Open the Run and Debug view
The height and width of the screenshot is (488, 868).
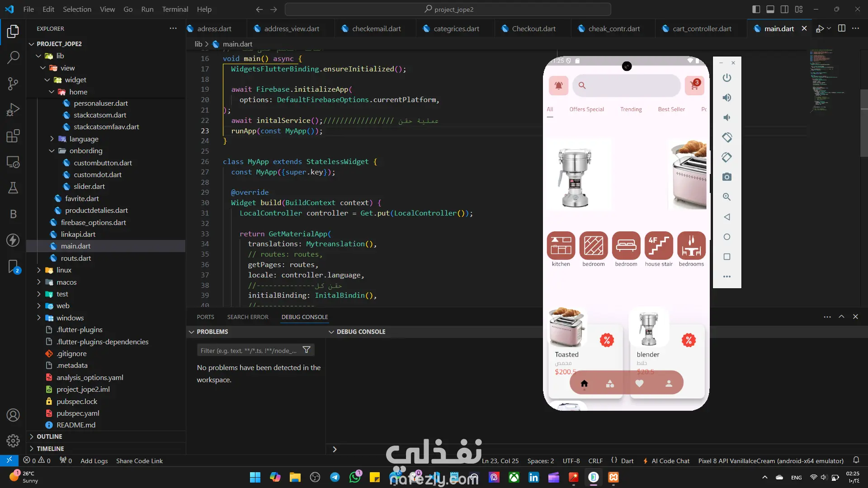point(13,110)
